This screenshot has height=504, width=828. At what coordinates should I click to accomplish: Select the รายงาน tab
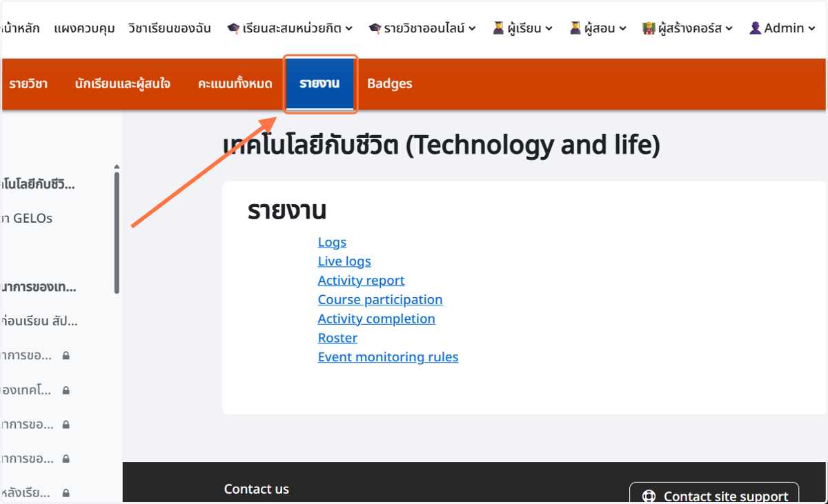click(319, 84)
